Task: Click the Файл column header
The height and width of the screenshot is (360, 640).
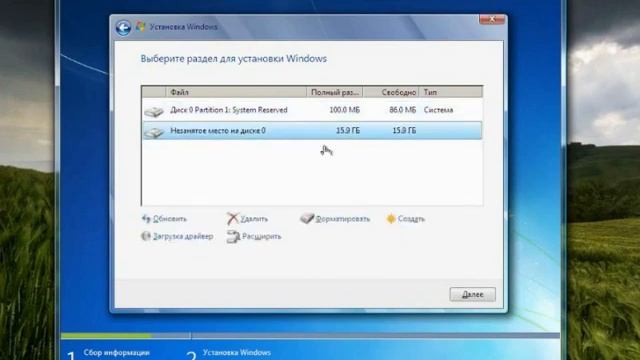Action: (x=236, y=92)
